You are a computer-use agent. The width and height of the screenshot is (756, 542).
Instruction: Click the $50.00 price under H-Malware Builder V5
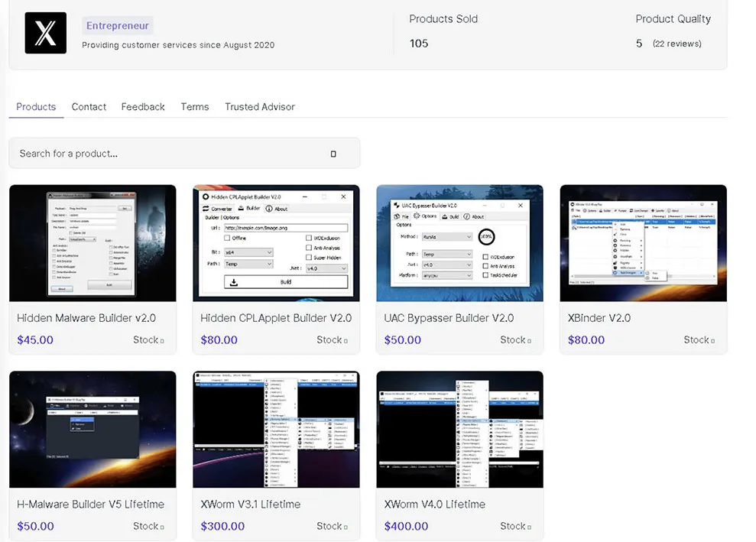pos(35,526)
